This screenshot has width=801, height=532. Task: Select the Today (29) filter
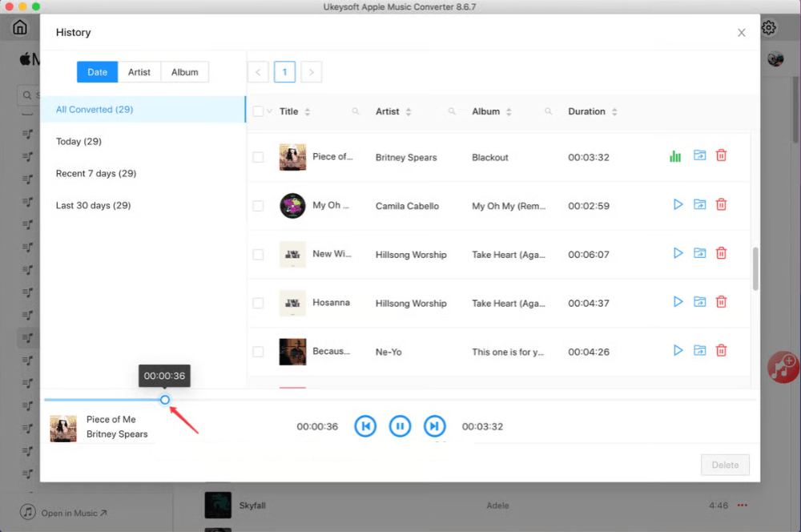[x=143, y=142]
